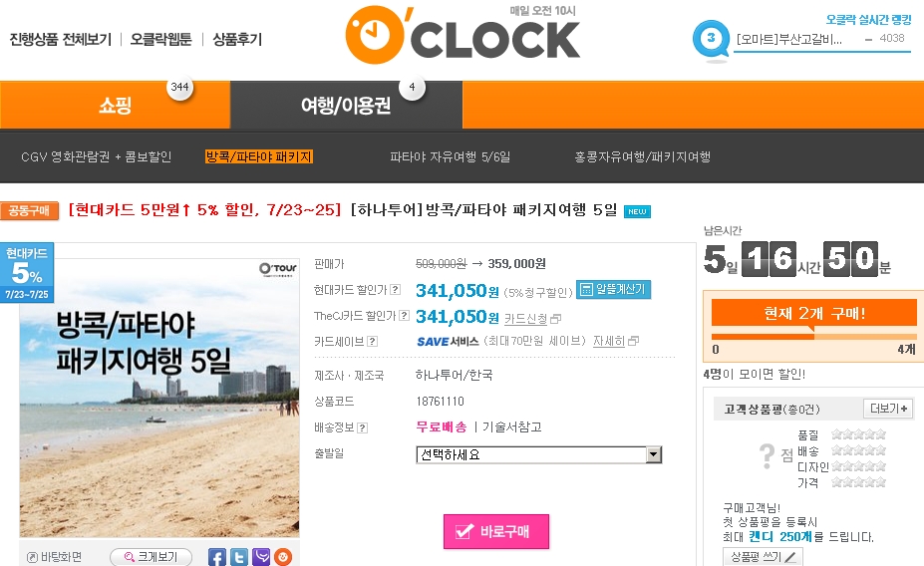Viewport: 924px width, 566px height.
Task: Click the orange smiley share icon
Action: click(x=283, y=557)
